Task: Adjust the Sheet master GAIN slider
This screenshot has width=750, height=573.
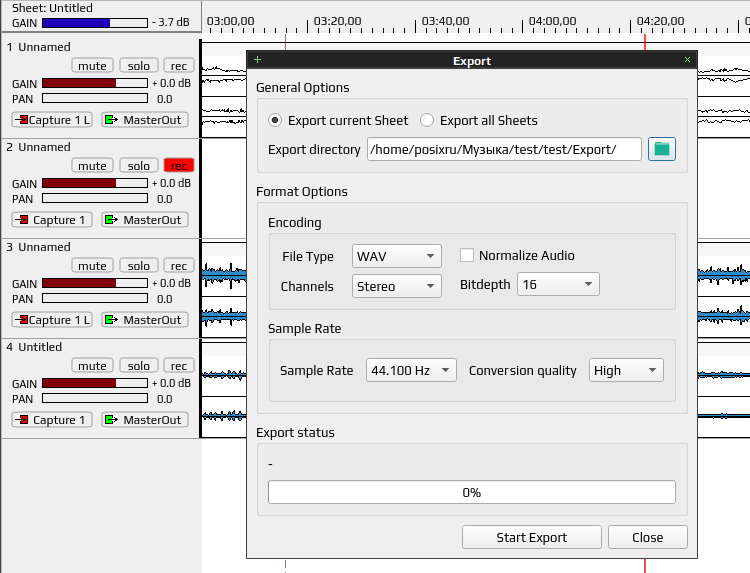Action: pos(95,22)
